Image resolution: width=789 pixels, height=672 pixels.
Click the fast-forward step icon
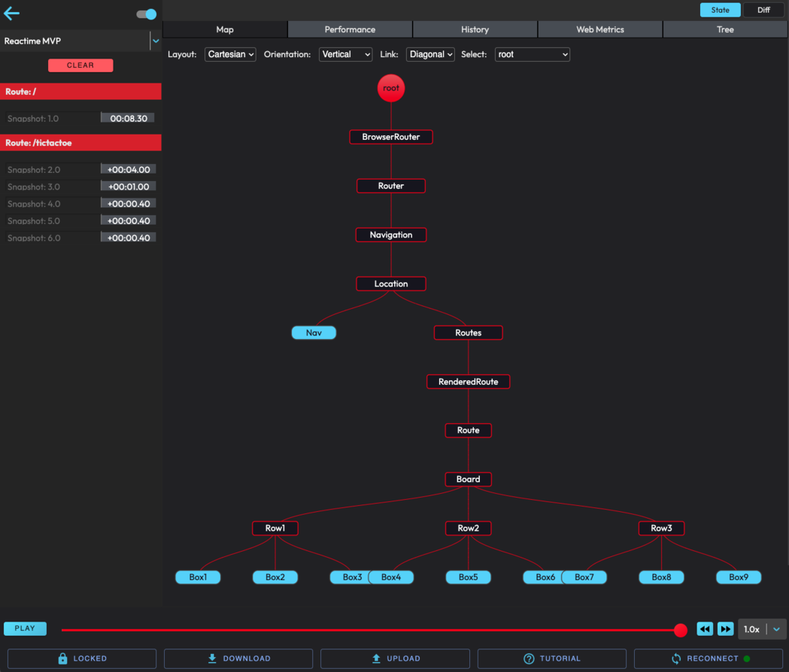(726, 628)
